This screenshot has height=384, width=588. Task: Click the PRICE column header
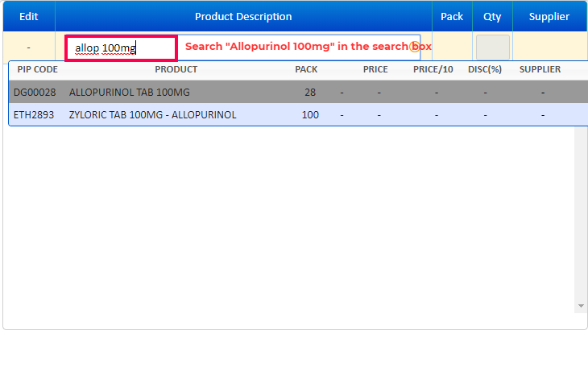click(375, 69)
